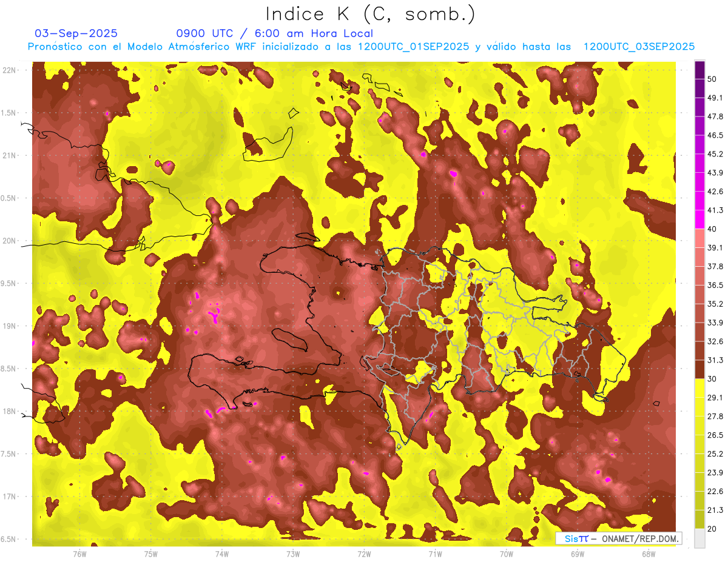
Task: Click the "21N" latitude label
Action: [8, 155]
